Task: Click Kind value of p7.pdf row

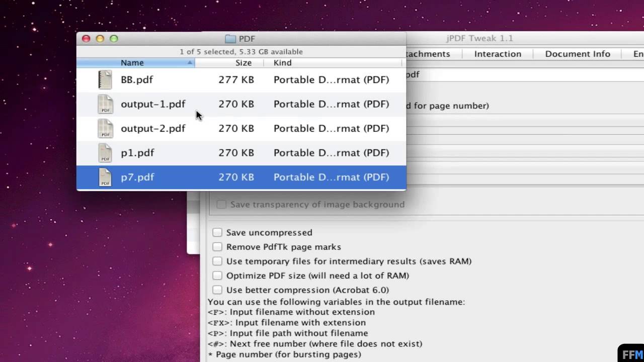Action: click(331, 177)
